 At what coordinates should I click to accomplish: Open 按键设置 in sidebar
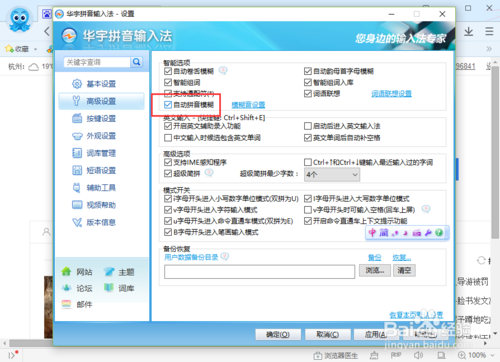coord(101,118)
